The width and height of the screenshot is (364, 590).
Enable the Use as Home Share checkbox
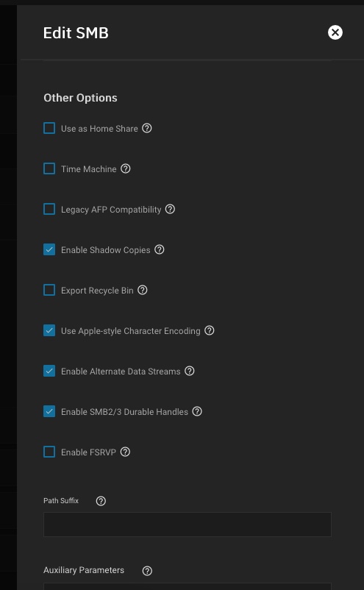[49, 128]
